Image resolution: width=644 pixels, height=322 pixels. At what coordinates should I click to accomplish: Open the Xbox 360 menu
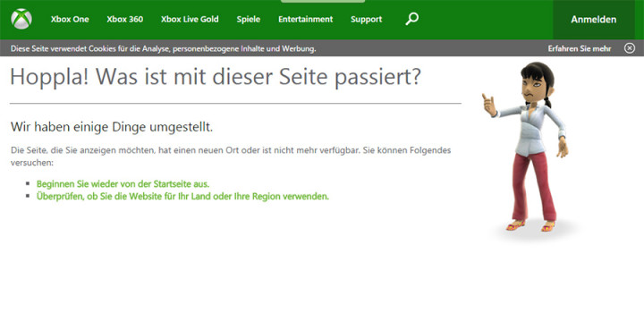coord(125,20)
